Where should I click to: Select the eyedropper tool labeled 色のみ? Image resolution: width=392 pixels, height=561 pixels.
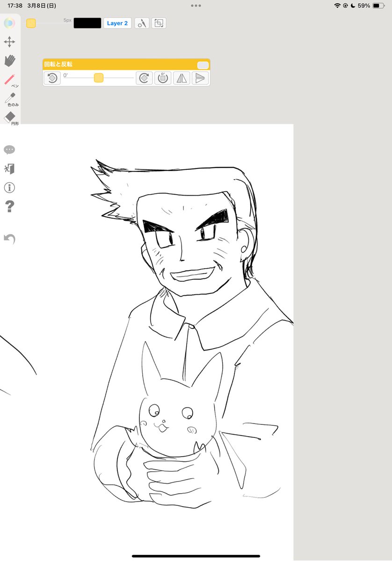click(11, 99)
